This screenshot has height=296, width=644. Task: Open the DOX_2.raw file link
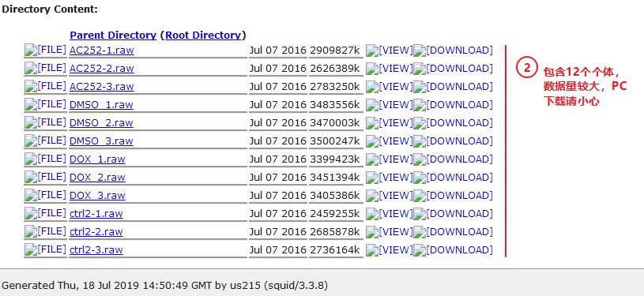pos(97,177)
